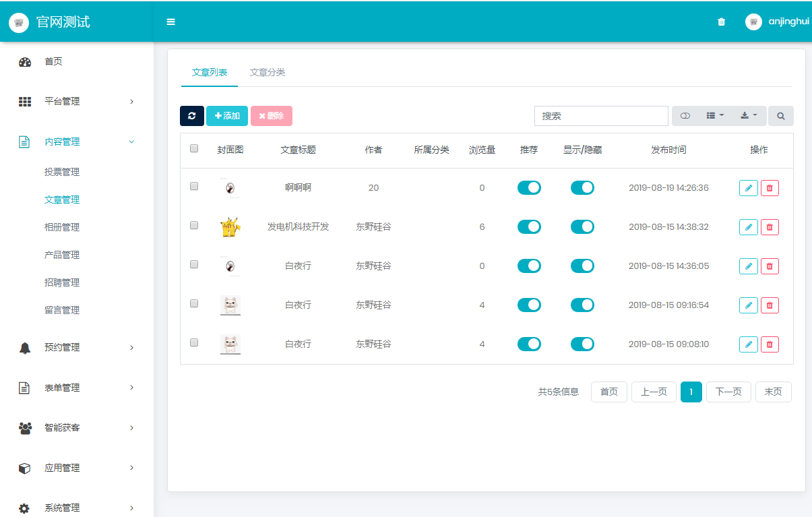
Task: Delete the 啊啊啊 article using trash icon
Action: tap(770, 188)
